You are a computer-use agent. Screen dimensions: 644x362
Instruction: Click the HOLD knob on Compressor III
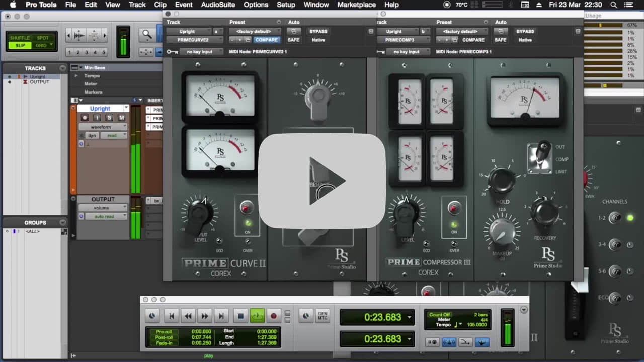pyautogui.click(x=502, y=180)
